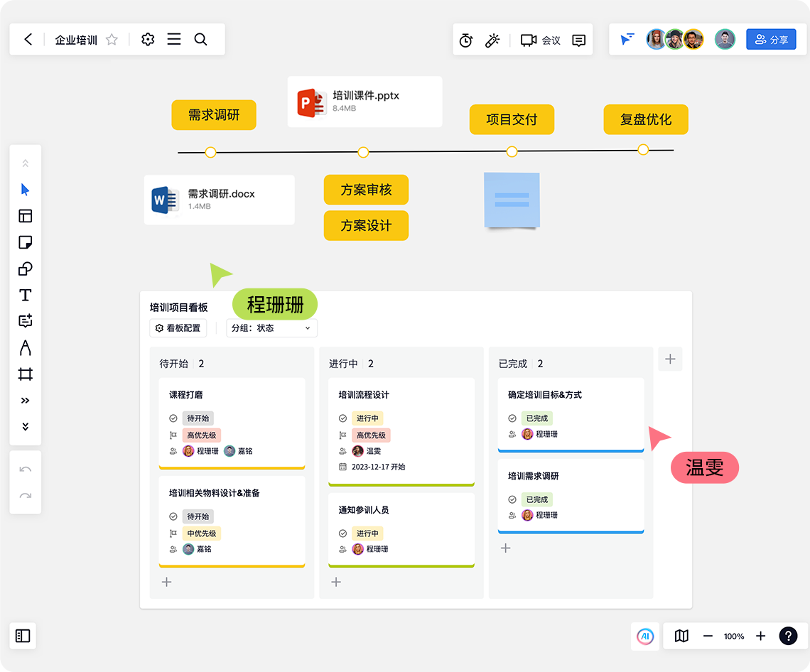This screenshot has height=672, width=810.
Task: Select the 方案设计 label
Action: [366, 225]
